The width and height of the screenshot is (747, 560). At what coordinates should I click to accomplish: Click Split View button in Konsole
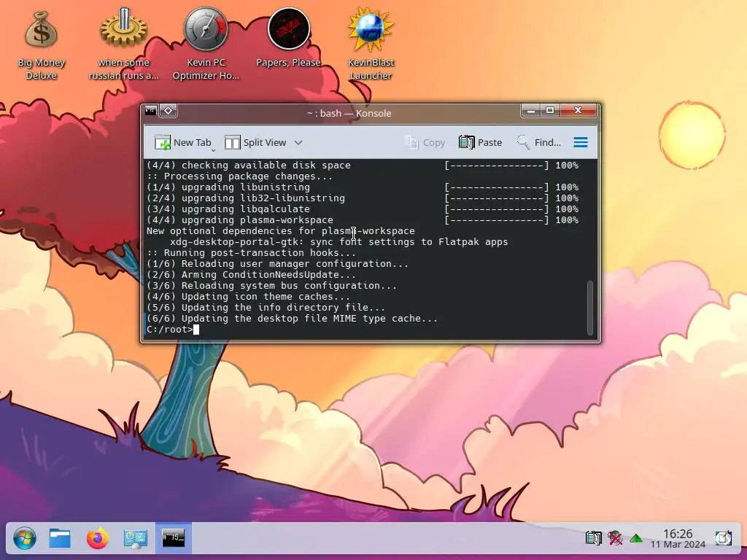coord(255,142)
